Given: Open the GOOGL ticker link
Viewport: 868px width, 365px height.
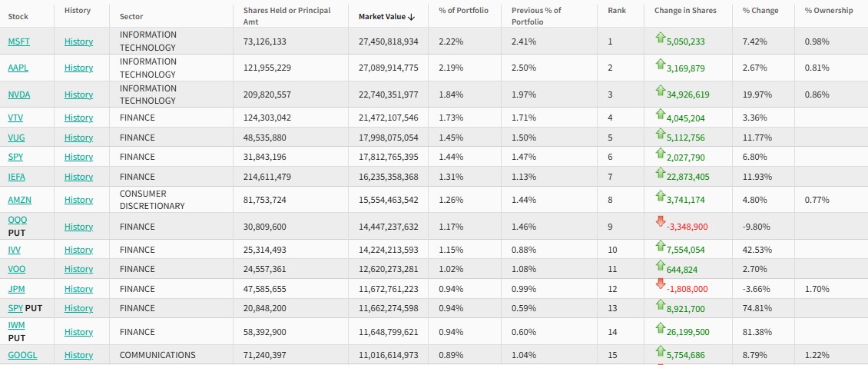Looking at the screenshot, I should [22, 355].
